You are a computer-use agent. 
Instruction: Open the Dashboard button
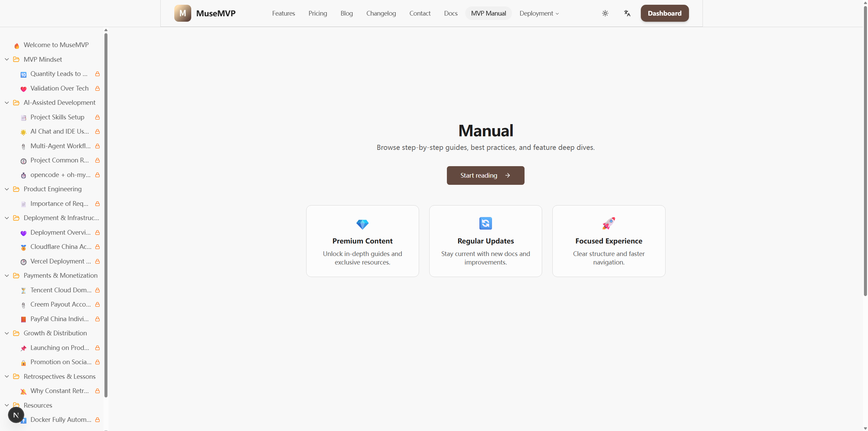coord(664,13)
